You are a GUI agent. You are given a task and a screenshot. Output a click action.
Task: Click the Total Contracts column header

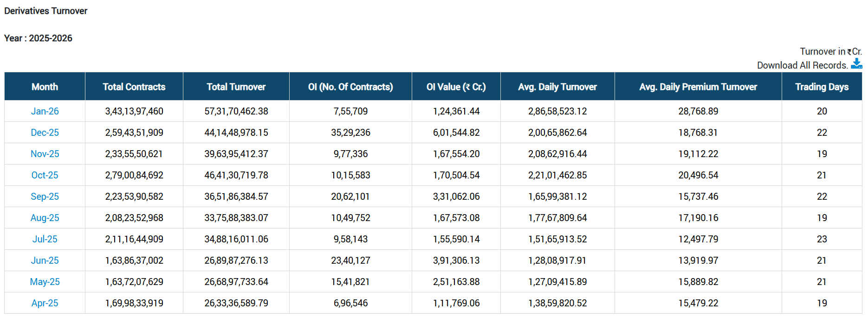tap(134, 87)
